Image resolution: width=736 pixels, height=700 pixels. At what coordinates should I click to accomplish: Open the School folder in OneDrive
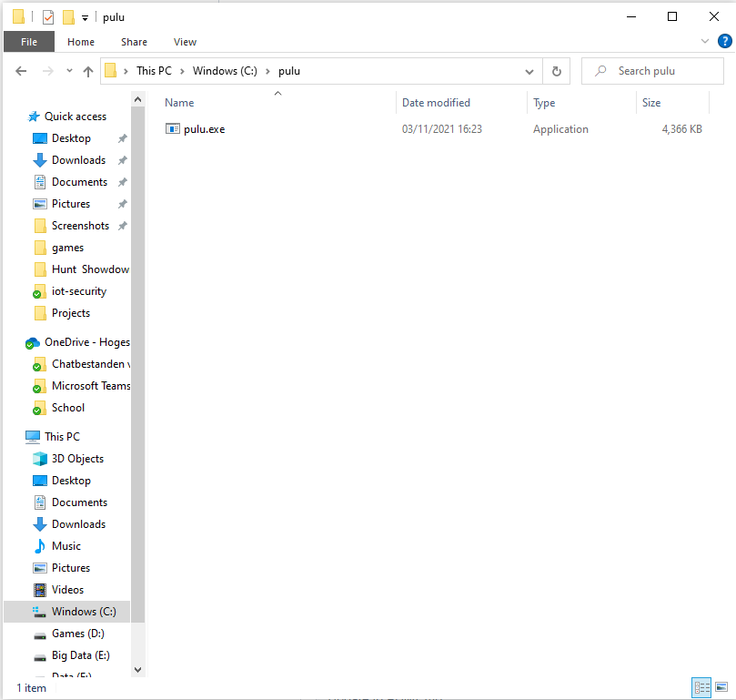pos(68,408)
